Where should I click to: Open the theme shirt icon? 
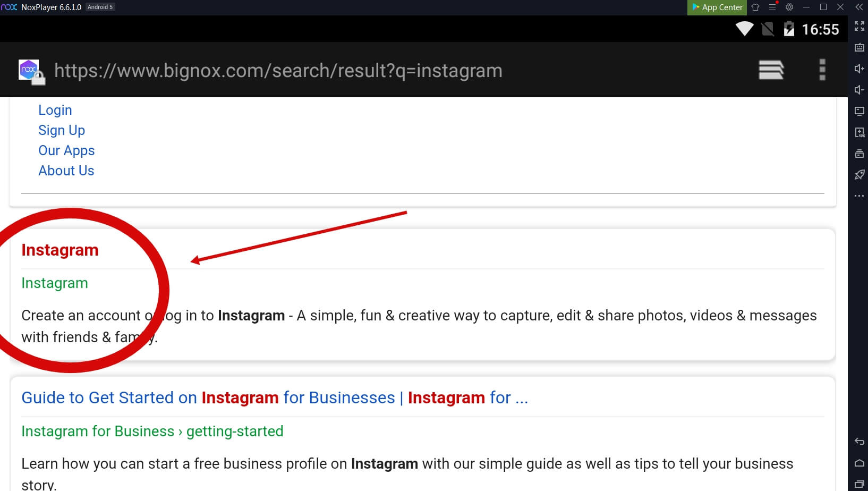(x=755, y=7)
